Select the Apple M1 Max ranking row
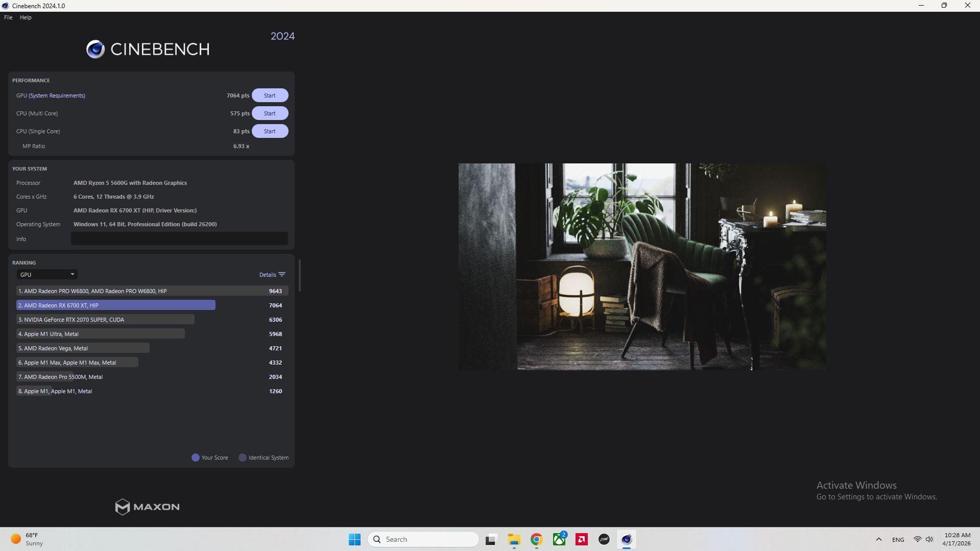Image resolution: width=980 pixels, height=551 pixels. coord(152,363)
